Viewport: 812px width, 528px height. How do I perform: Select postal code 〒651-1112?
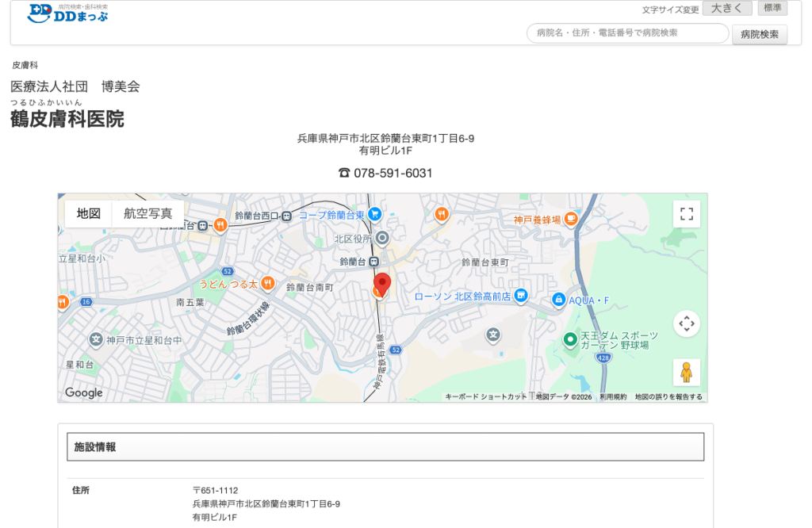tap(216, 490)
